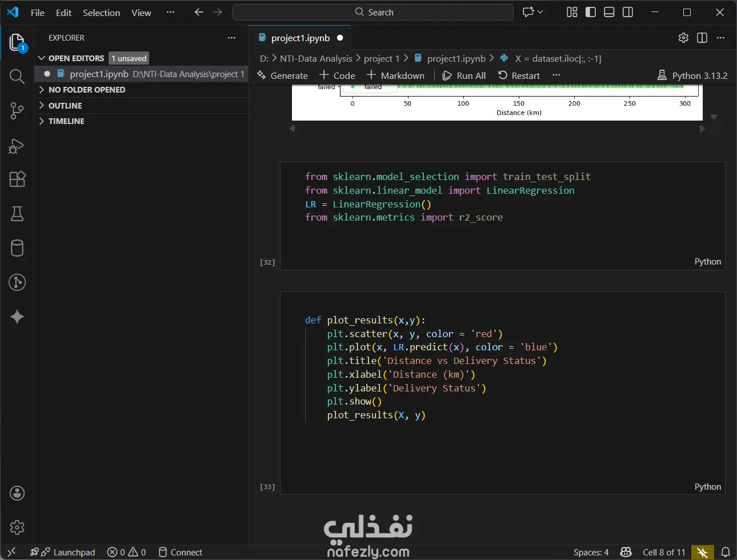
Task: Open the Manage gear in activity bar
Action: point(17,527)
